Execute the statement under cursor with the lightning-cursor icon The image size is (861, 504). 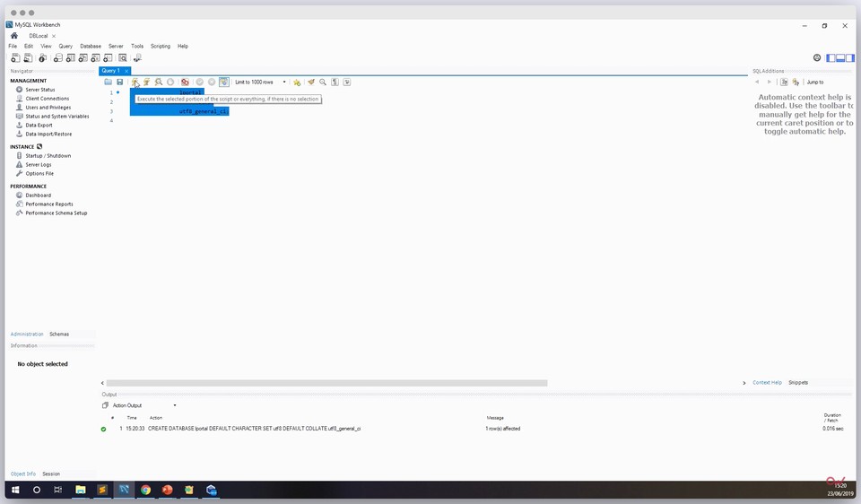pos(146,82)
